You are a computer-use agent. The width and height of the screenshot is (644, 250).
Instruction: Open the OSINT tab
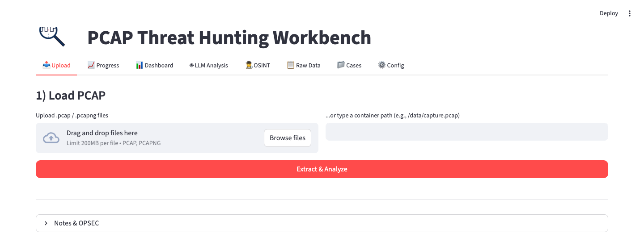coord(258,65)
